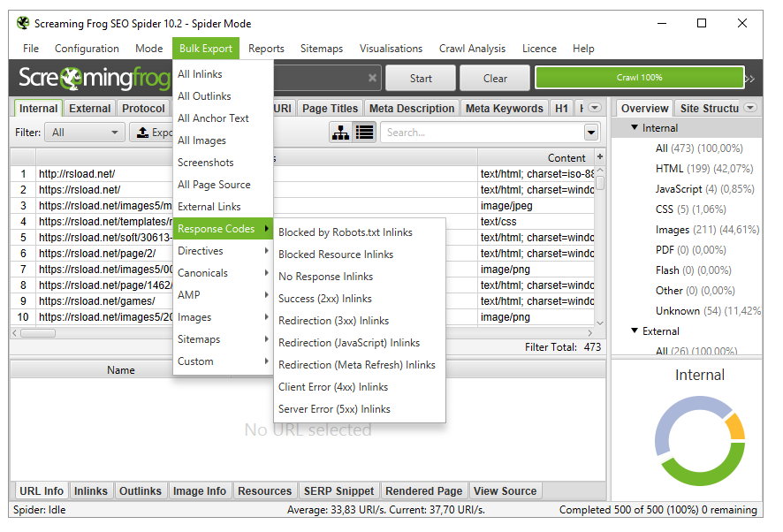Screen dimensions: 783x532
Task: Select Blocked by Robots.txt Inlinks
Action: tap(360, 232)
